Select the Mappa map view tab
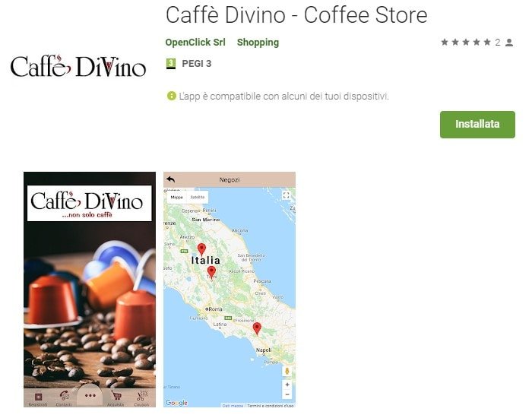 click(177, 197)
